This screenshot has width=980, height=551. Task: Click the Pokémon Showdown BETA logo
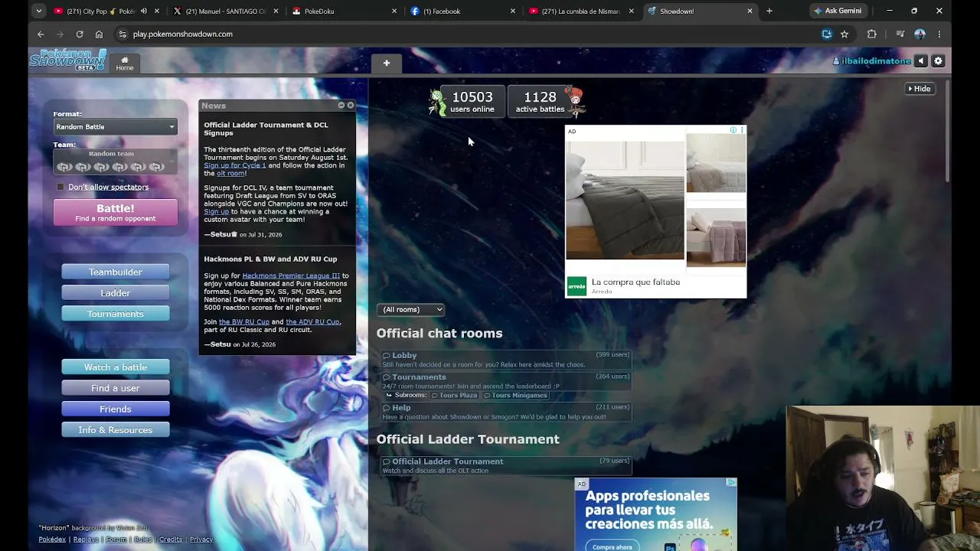point(67,60)
